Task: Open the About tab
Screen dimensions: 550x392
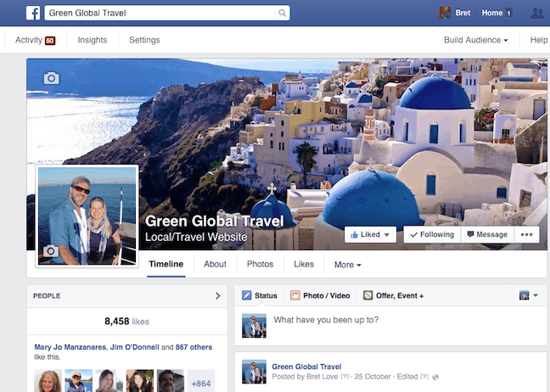Action: coord(215,264)
